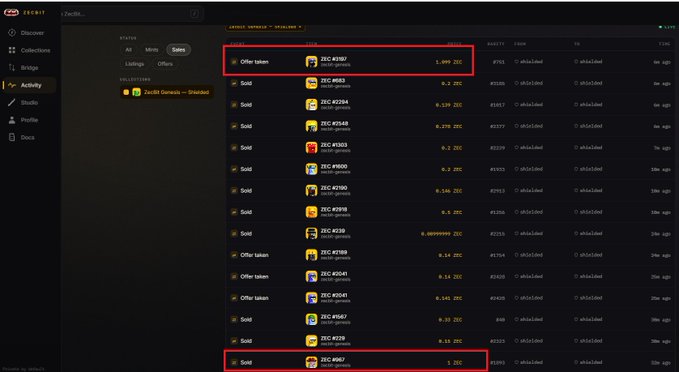
Task: Open Discover via its compass icon
Action: pyautogui.click(x=12, y=33)
